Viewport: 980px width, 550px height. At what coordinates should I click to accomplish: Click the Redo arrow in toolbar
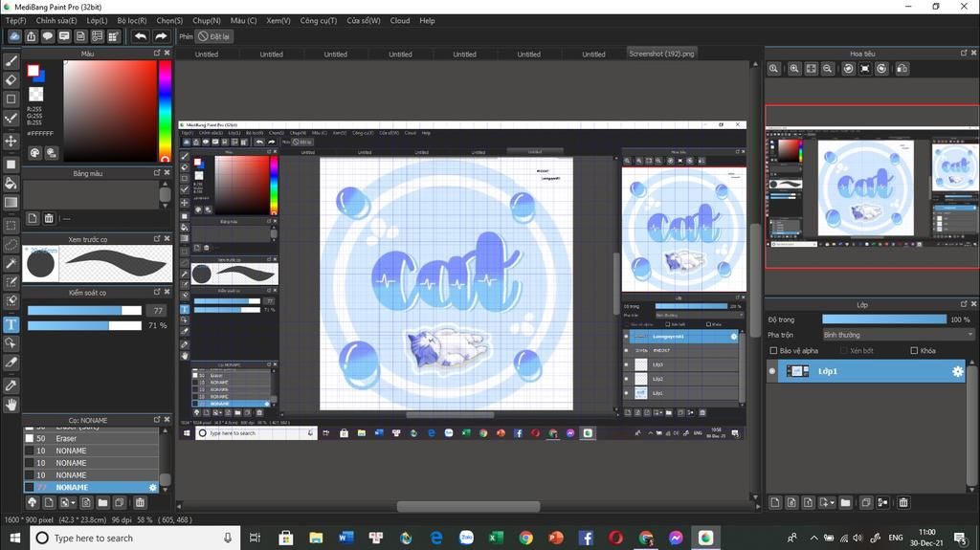[x=161, y=36]
